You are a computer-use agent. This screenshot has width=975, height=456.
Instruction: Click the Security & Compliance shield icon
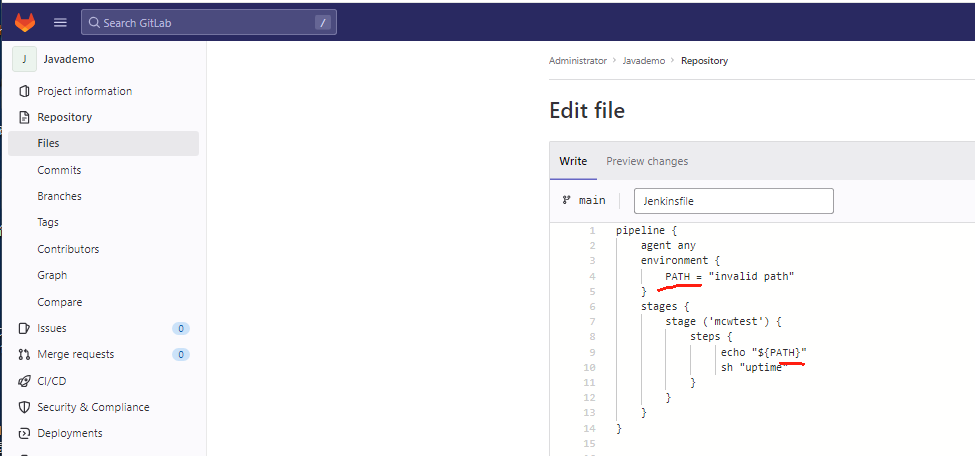click(x=24, y=407)
